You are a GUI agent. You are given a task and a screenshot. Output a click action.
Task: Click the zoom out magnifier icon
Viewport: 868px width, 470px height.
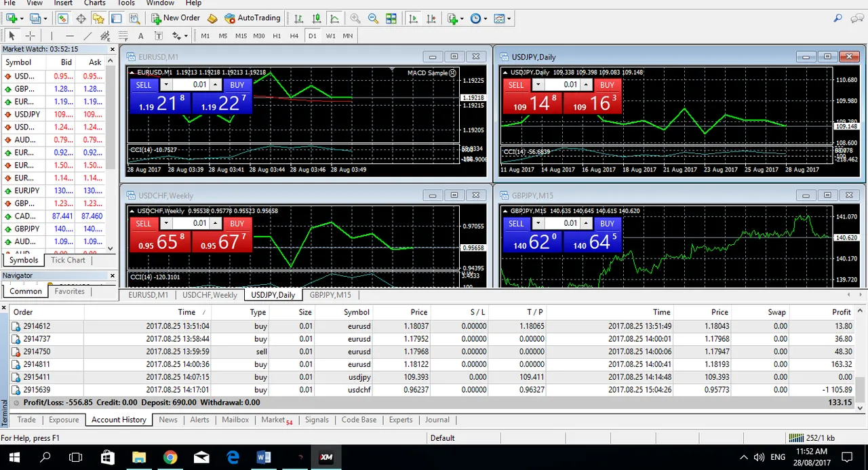click(372, 19)
